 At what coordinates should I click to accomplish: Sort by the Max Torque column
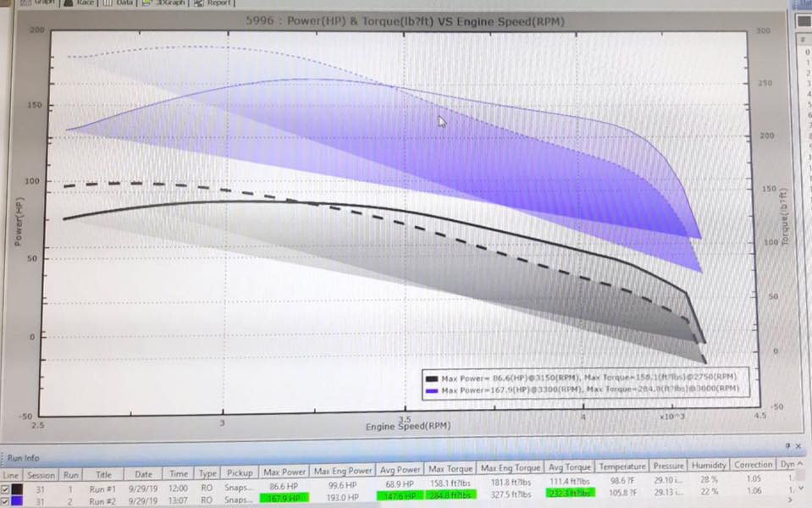click(x=450, y=469)
